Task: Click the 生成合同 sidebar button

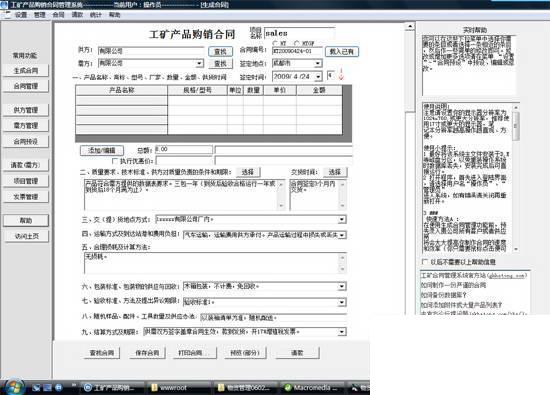Action: click(26, 71)
